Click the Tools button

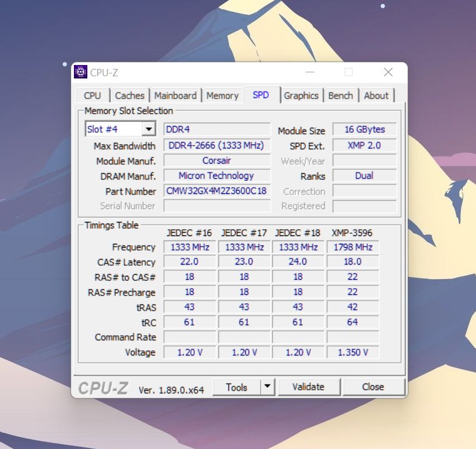click(236, 387)
